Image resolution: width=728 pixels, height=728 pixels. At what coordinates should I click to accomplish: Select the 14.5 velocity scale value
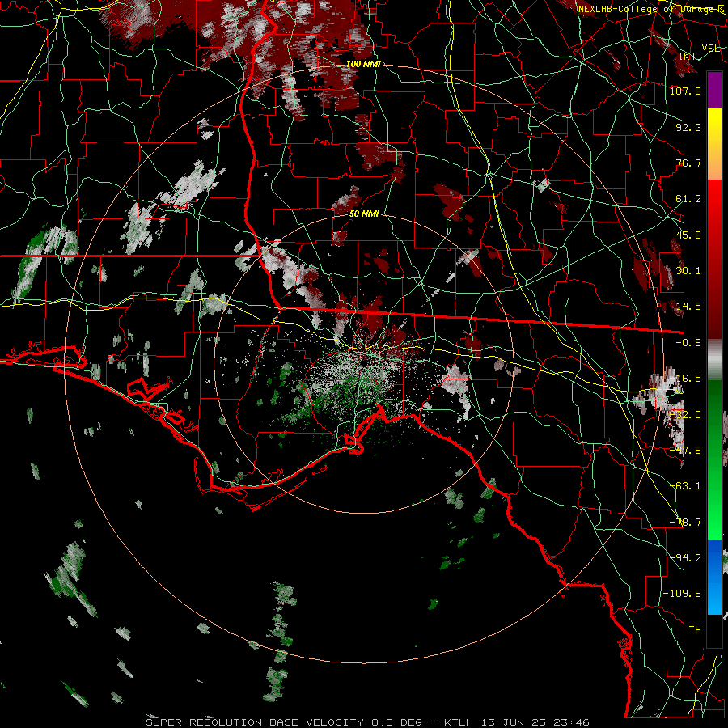688,307
